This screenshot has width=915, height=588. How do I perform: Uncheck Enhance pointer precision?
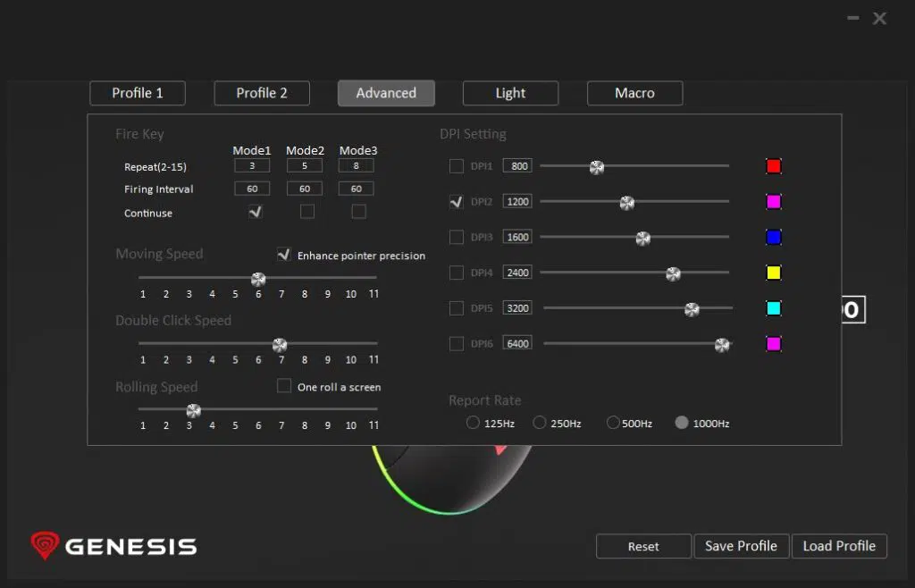(x=284, y=255)
